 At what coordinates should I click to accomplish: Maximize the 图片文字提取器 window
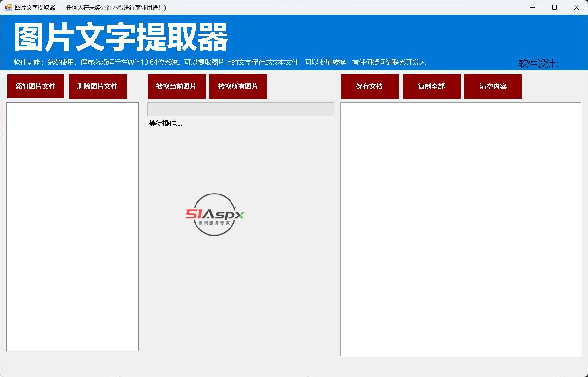tap(554, 7)
